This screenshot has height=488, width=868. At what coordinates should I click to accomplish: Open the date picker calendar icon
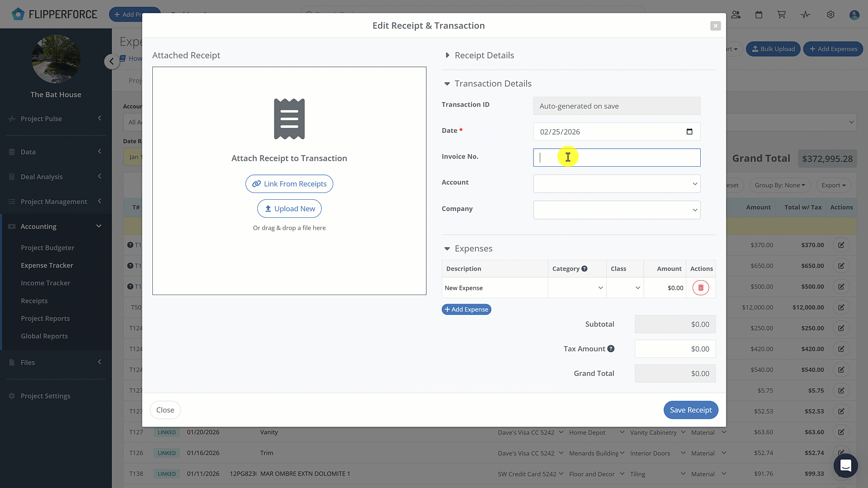pos(689,132)
